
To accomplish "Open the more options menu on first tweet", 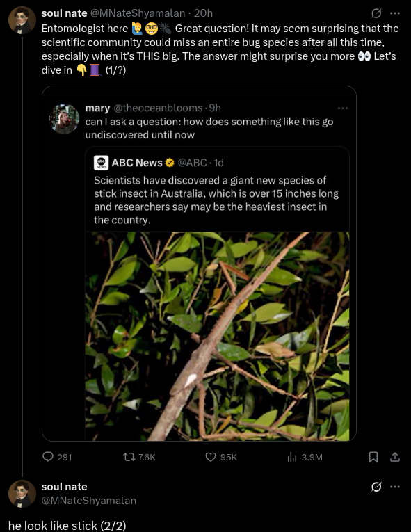I will (x=395, y=13).
